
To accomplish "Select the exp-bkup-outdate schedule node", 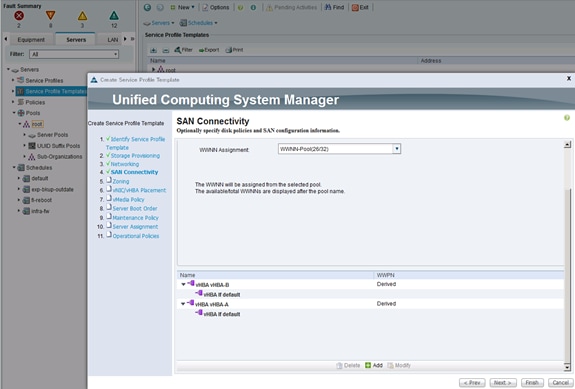I will [52, 190].
